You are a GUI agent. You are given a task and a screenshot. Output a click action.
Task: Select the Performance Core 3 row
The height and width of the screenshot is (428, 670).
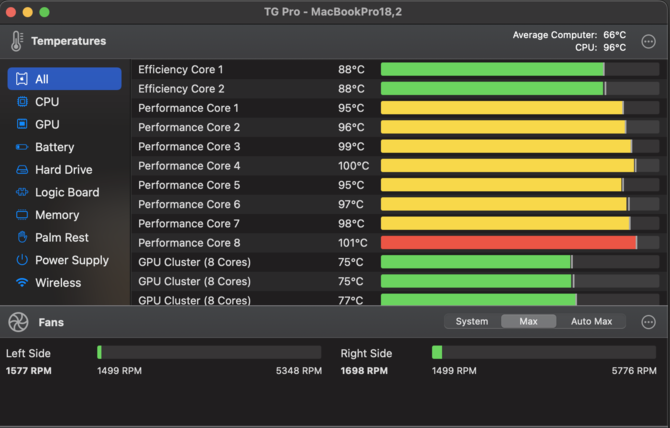(399, 146)
